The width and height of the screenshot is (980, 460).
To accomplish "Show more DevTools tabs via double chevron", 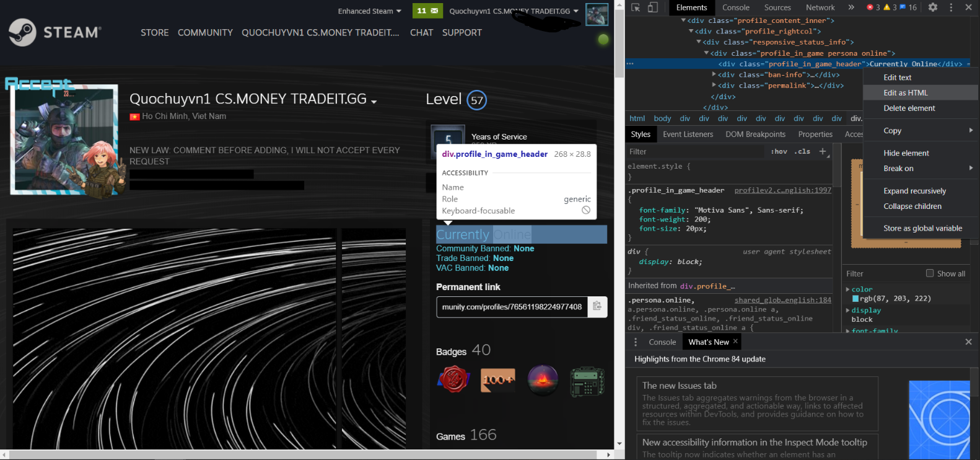I will [851, 7].
